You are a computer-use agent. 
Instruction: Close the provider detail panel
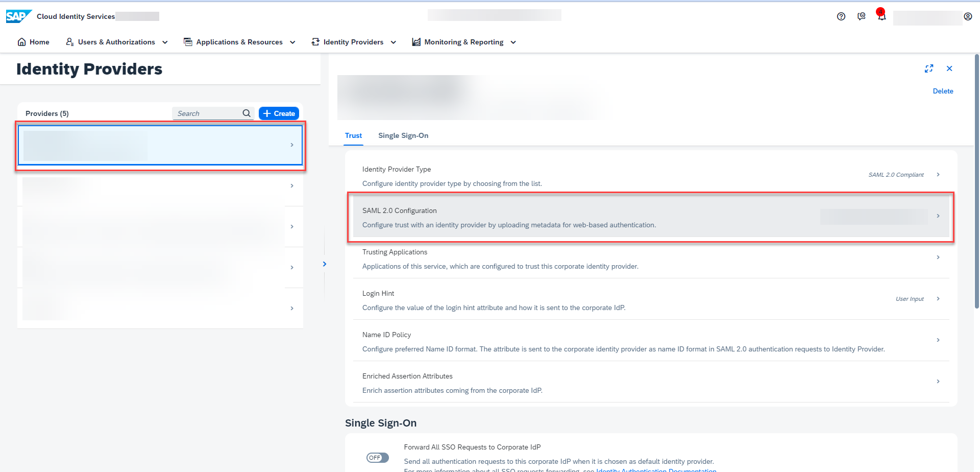pyautogui.click(x=949, y=68)
